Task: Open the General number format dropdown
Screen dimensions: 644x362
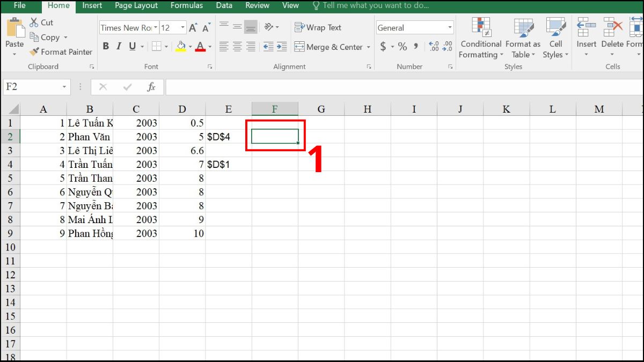Action: [450, 27]
